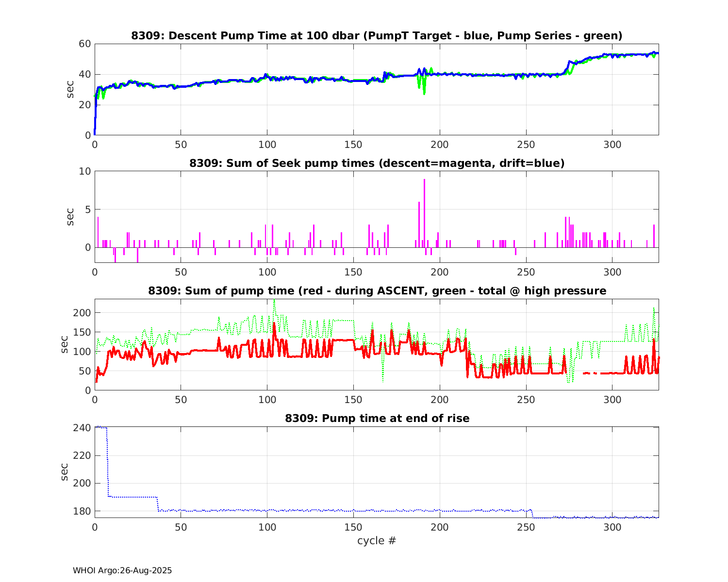Click the 'sec' y-axis label of the seek plot
The width and height of the screenshot is (728, 582).
point(70,217)
